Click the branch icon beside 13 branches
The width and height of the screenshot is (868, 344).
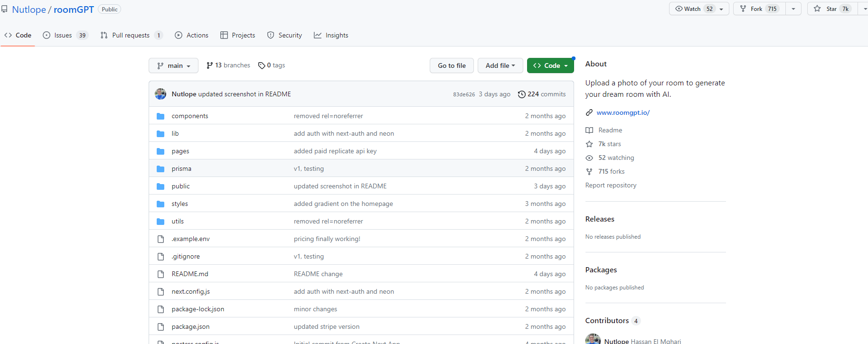[x=209, y=65]
